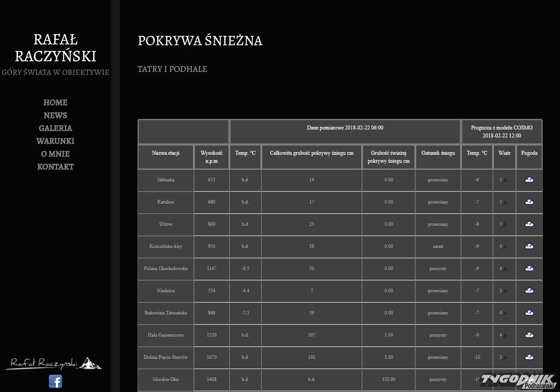Viewport: 560px width, 392px height.
Task: Click the Nazwa stacji column header
Action: 166,153
